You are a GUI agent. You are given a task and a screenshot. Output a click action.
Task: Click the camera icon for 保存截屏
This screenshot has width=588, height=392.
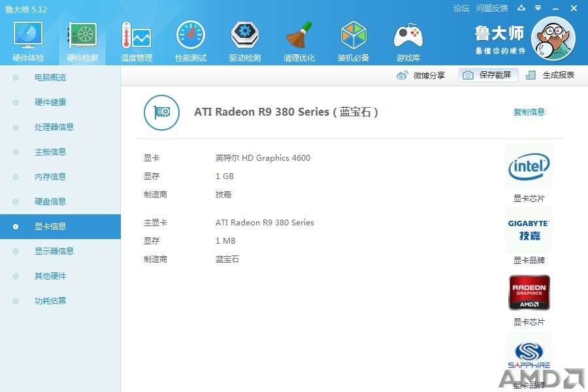[468, 75]
